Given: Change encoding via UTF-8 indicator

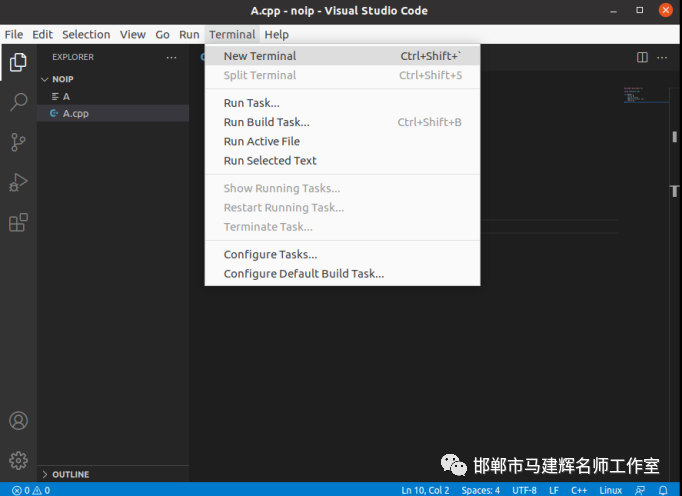Looking at the screenshot, I should [524, 490].
